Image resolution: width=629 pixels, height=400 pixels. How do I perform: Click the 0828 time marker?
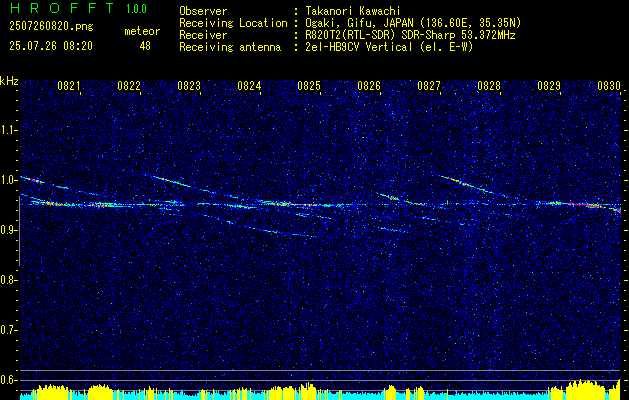coord(489,86)
